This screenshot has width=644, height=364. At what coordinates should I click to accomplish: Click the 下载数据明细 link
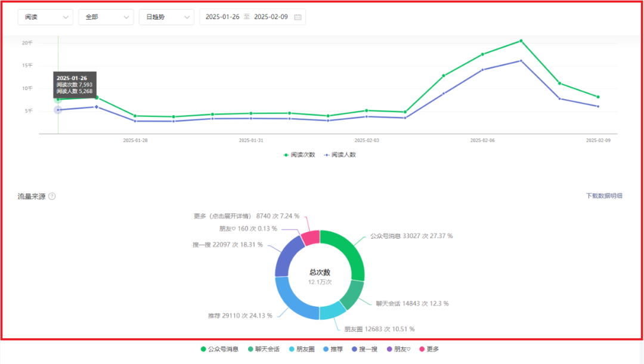tap(604, 196)
